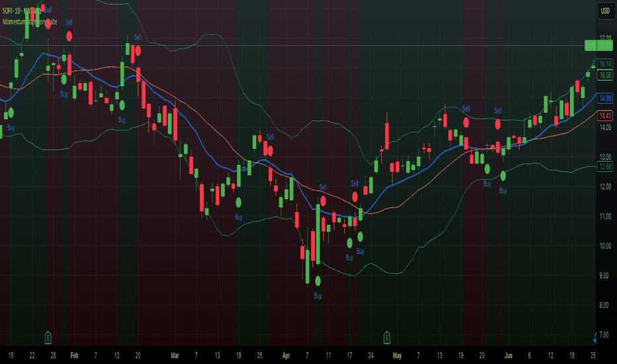Click the Sell dot above the February 20 candle
This screenshot has height=364, width=617.
138,51
